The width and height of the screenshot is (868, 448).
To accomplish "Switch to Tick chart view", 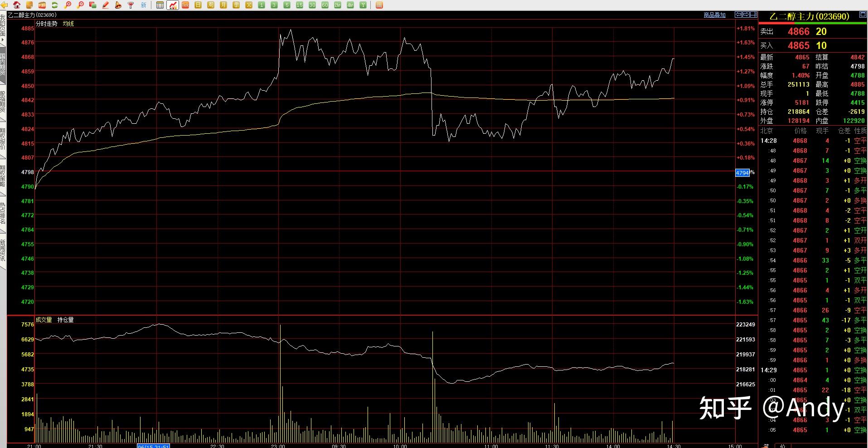I will [x=185, y=5].
